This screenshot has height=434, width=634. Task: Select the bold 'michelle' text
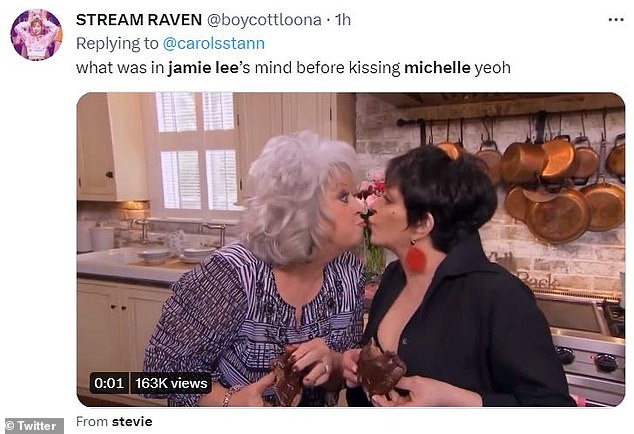(x=437, y=68)
